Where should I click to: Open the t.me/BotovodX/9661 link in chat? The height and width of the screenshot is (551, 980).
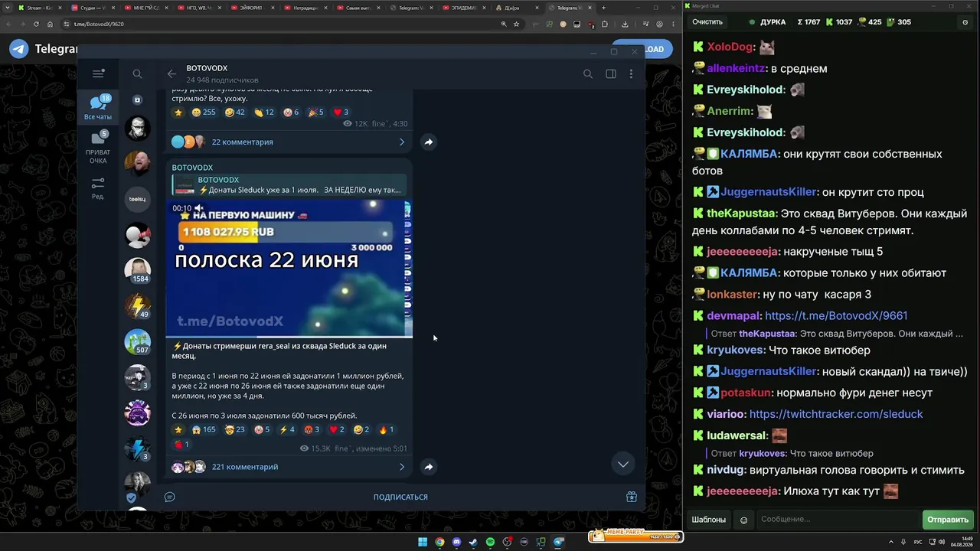point(836,316)
